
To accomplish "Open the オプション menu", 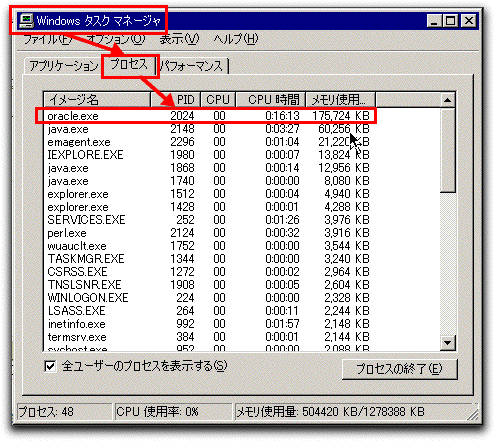I will tap(116, 39).
